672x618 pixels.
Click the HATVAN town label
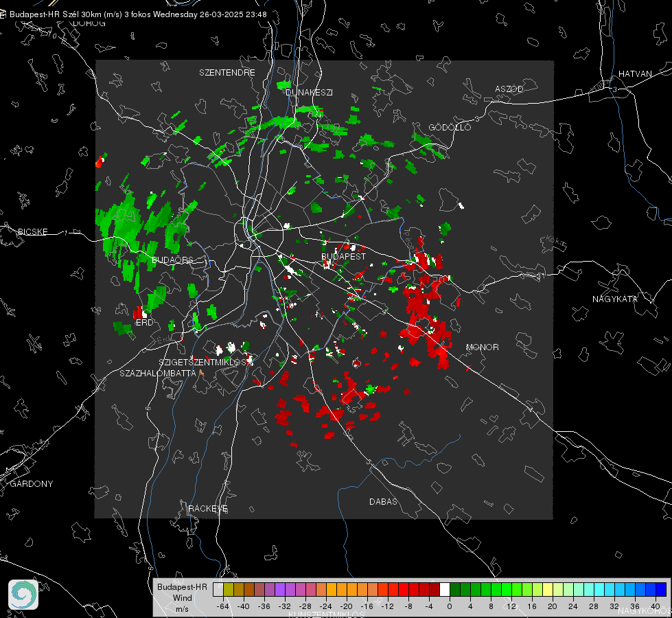click(635, 73)
